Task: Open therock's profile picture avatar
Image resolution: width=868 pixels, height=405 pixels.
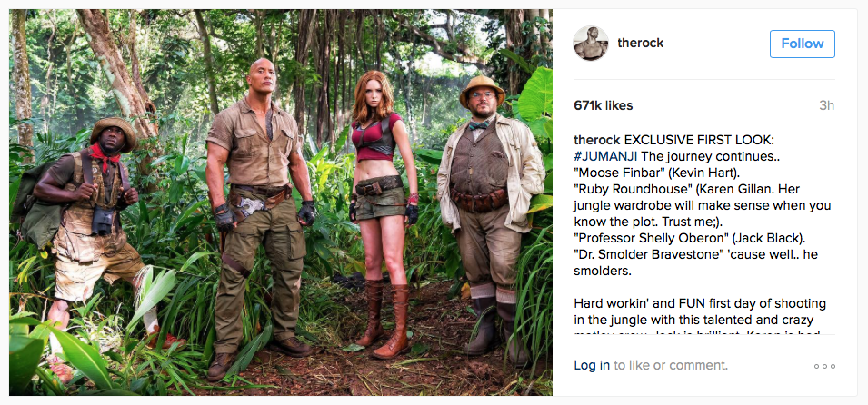Action: [591, 44]
